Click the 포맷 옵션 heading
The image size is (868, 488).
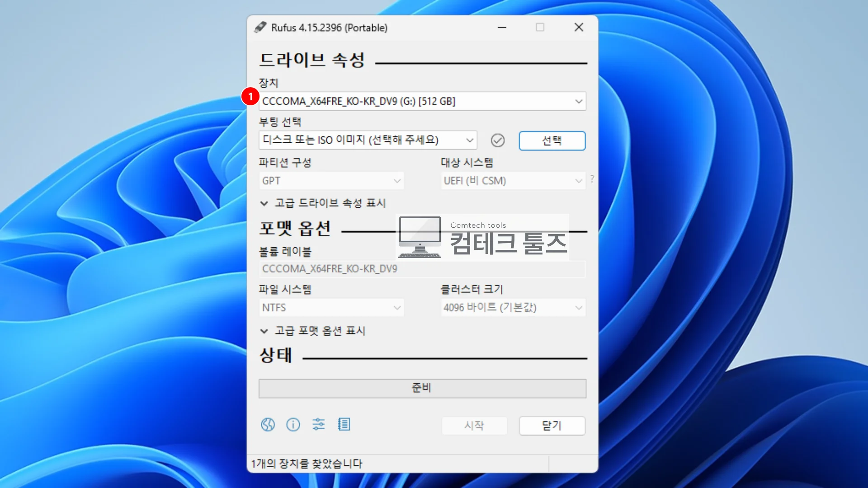click(295, 229)
